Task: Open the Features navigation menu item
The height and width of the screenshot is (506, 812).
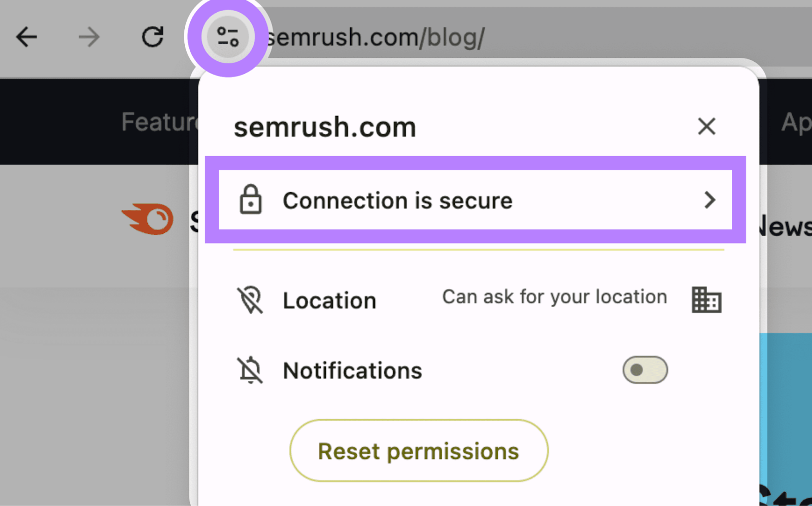Action: [x=158, y=122]
